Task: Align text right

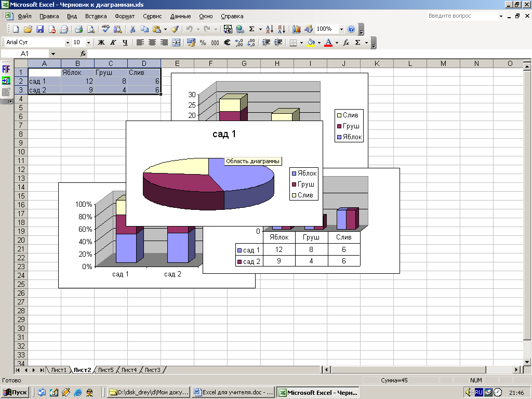Action: coord(164,43)
